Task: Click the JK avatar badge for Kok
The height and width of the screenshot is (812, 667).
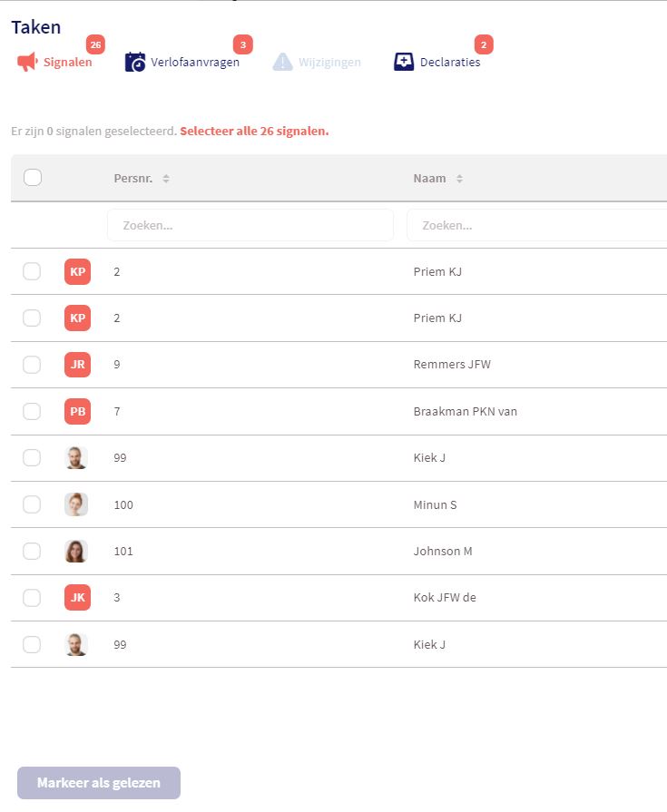Action: coord(78,598)
